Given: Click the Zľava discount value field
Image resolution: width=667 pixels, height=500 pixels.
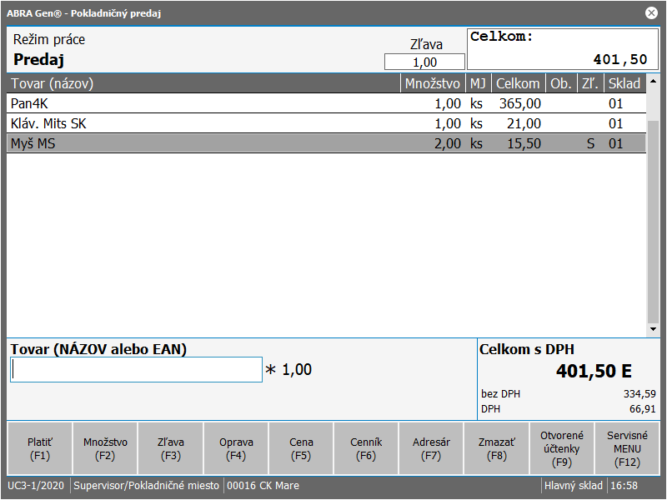Looking at the screenshot, I should [417, 62].
